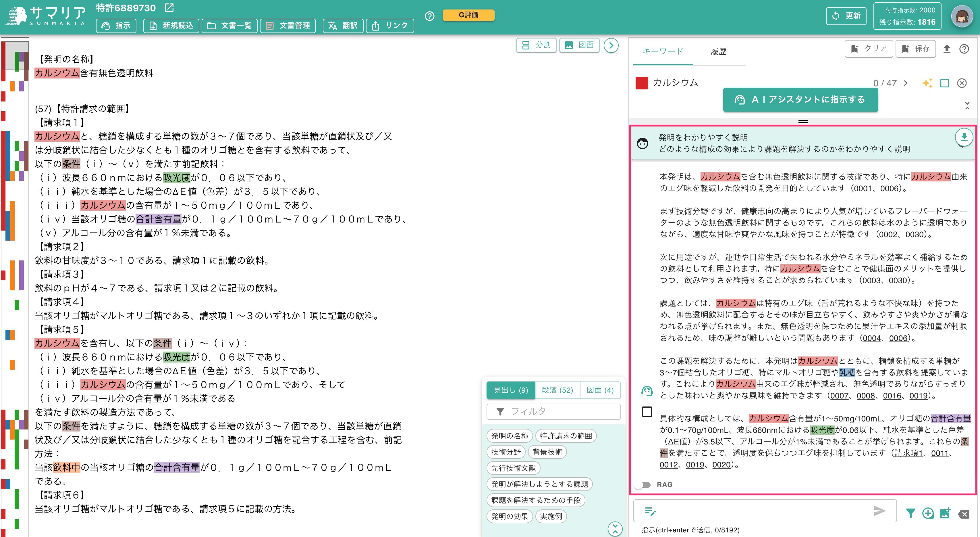This screenshot has width=980, height=537.
Task: Click 新規読込 to load a new document
Action: pos(171,26)
